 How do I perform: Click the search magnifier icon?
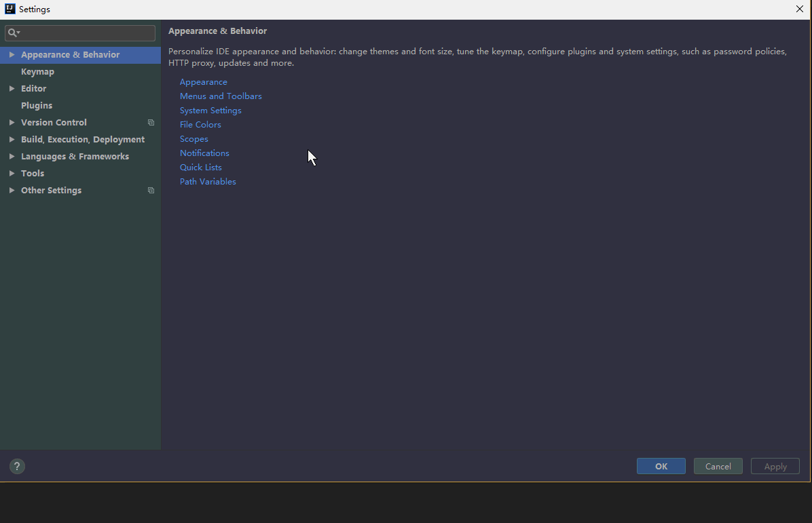pos(13,33)
